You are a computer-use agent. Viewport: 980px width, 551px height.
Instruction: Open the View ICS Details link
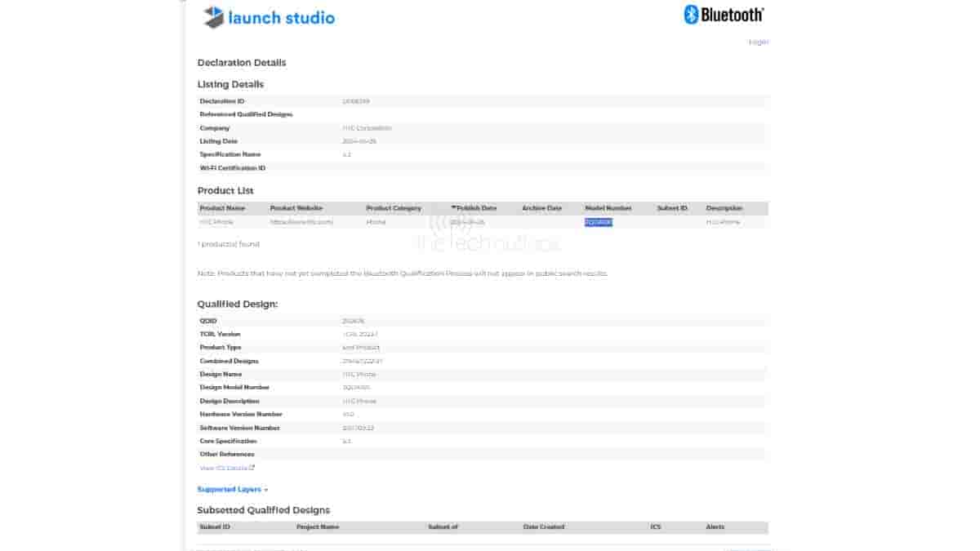click(223, 468)
